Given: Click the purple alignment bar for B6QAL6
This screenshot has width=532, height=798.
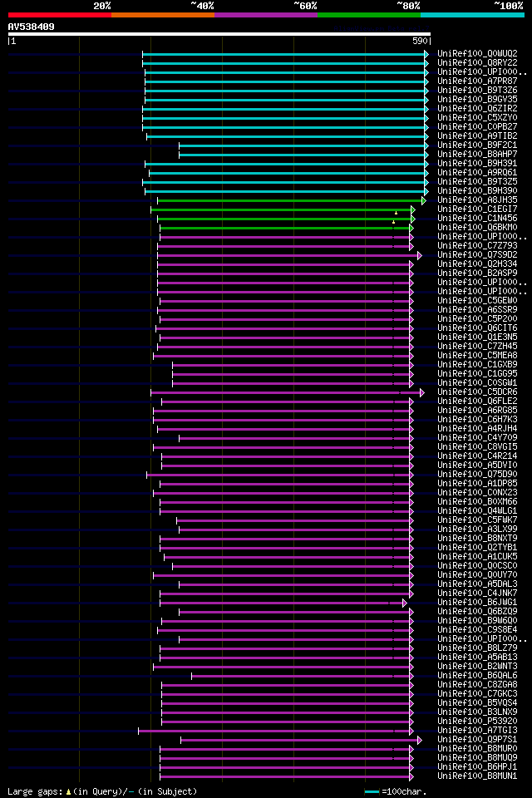Looking at the screenshot, I should 303,677.
